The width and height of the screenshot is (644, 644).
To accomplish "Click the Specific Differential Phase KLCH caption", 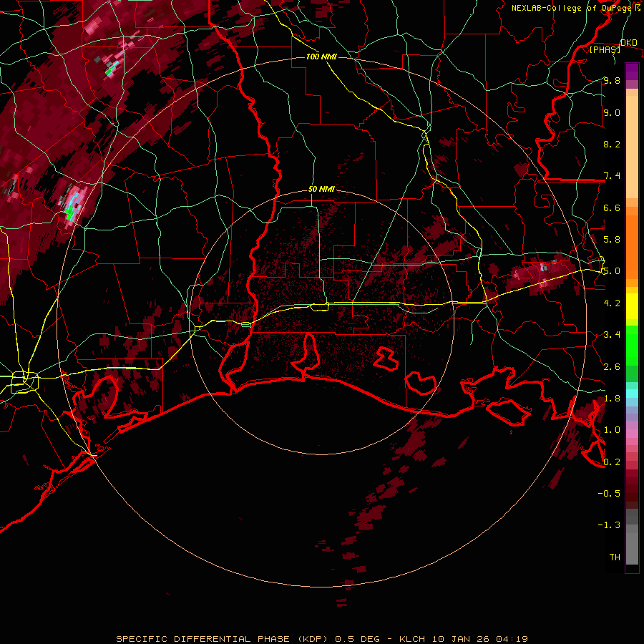I will (322, 639).
